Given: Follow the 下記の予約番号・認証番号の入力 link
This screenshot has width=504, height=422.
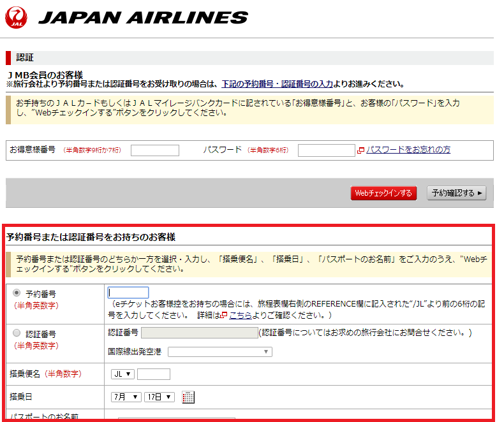Looking at the screenshot, I should 278,84.
